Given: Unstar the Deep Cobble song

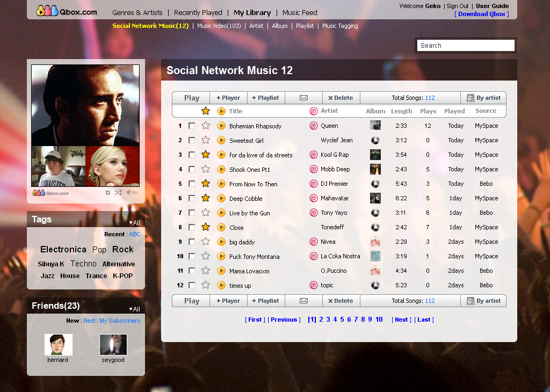Looking at the screenshot, I should [206, 198].
